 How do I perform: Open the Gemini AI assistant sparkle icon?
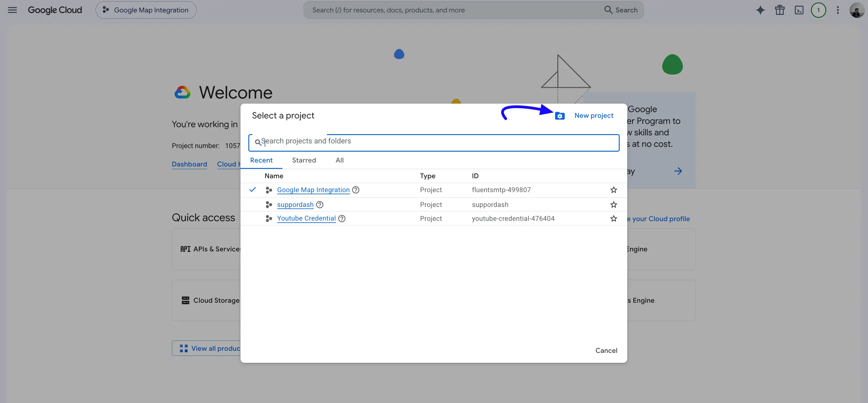click(760, 10)
